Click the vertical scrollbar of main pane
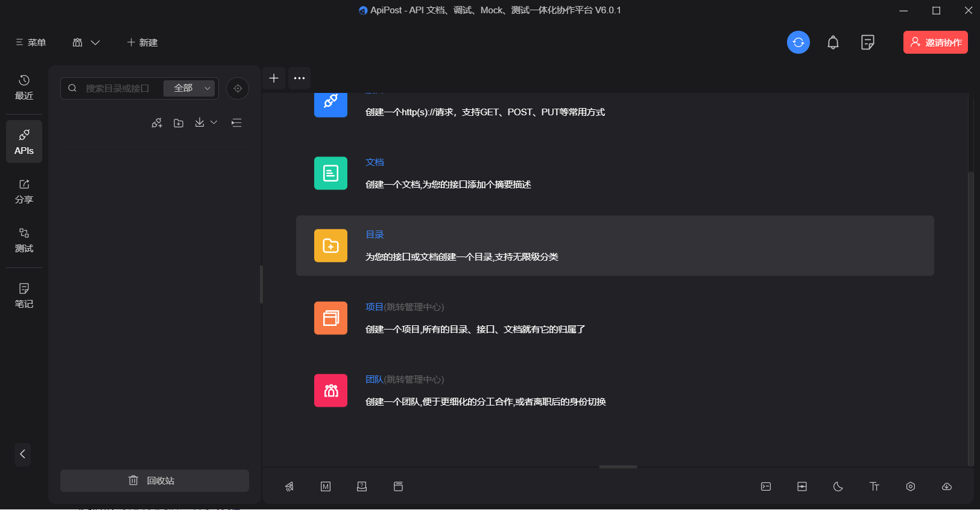The width and height of the screenshot is (980, 510). 970,318
